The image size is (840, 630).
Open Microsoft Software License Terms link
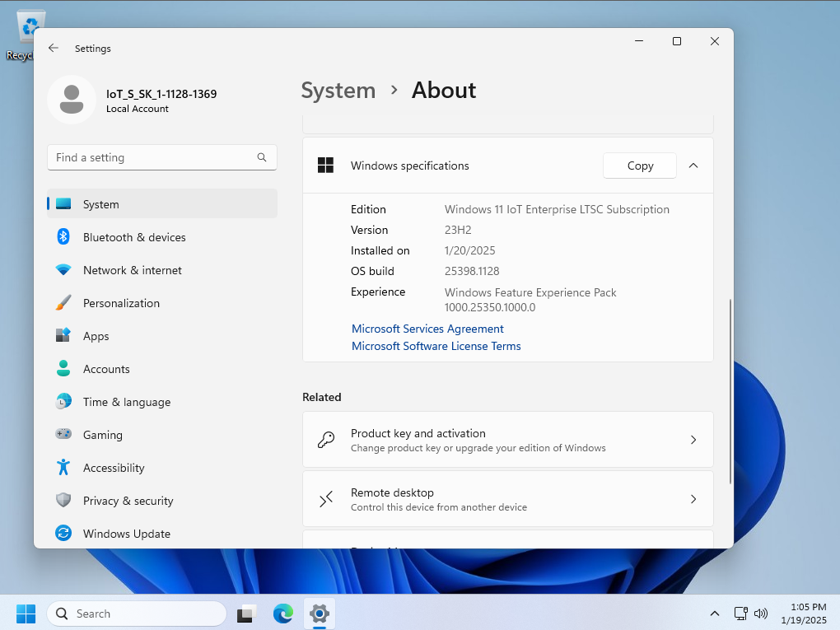436,346
